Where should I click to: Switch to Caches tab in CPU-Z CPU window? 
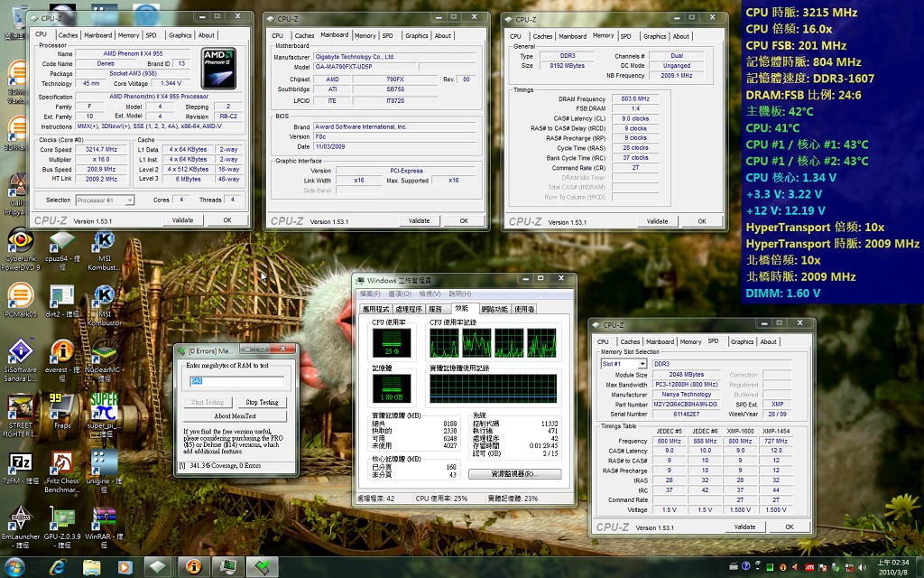point(68,35)
